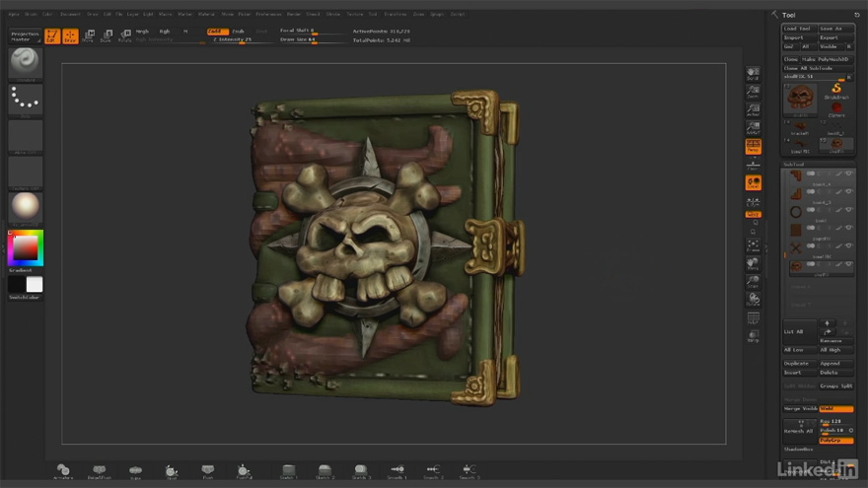
Task: Pick the Sketch 1 brush icon
Action: coord(288,471)
